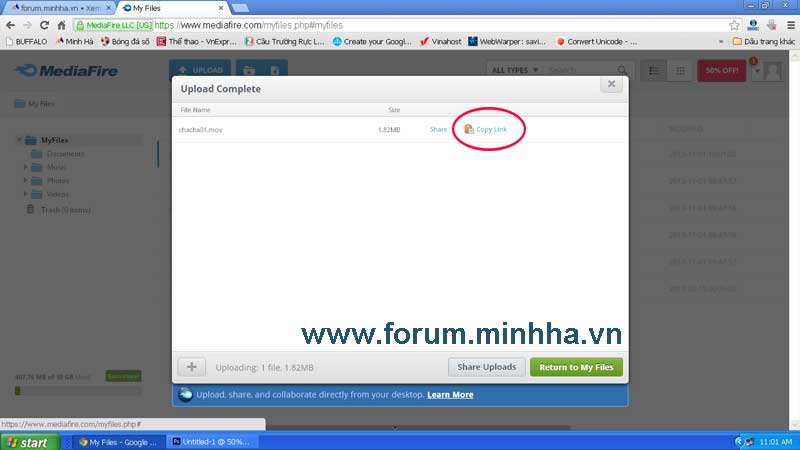The image size is (800, 450).
Task: Expand the Music folder arrow
Action: [x=25, y=167]
